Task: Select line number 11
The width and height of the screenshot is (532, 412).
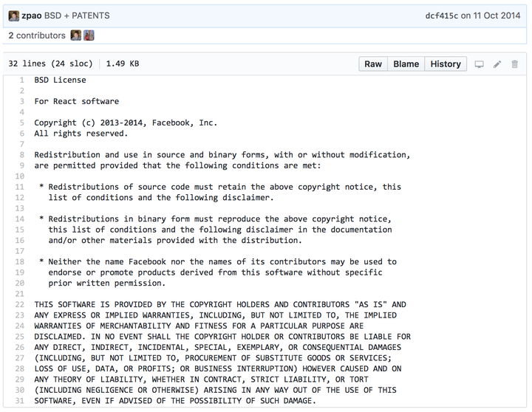Action: pyautogui.click(x=19, y=187)
